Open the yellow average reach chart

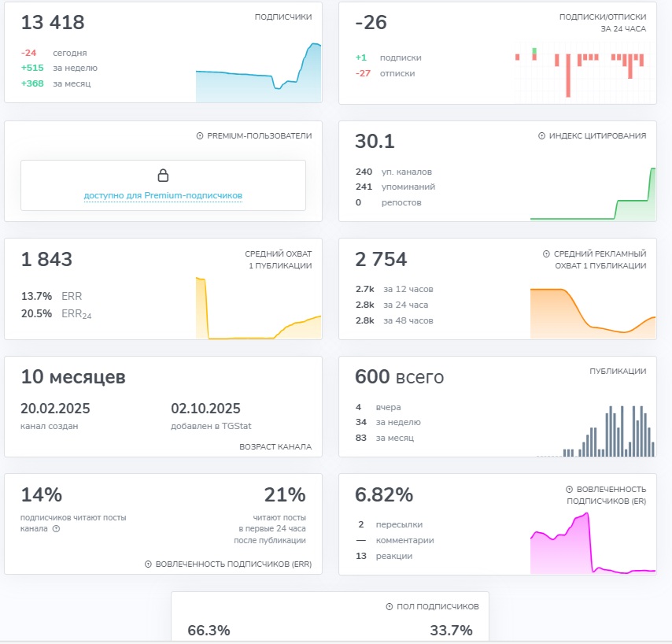pyautogui.click(x=258, y=308)
